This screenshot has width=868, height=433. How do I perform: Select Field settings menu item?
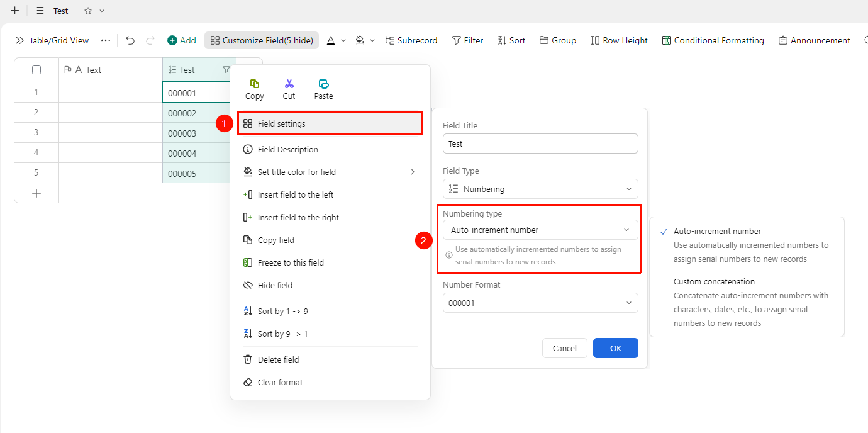pos(330,123)
